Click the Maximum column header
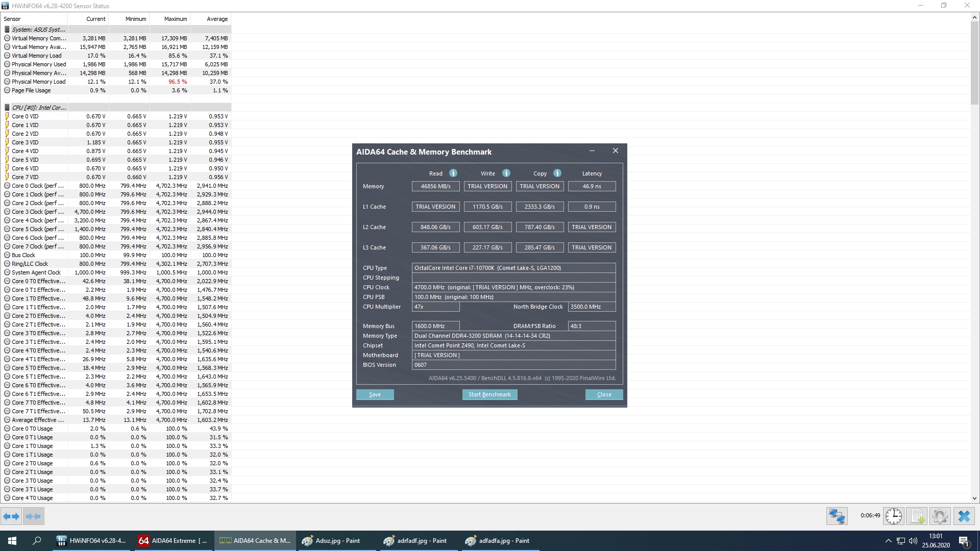This screenshot has height=551, width=980. tap(169, 19)
